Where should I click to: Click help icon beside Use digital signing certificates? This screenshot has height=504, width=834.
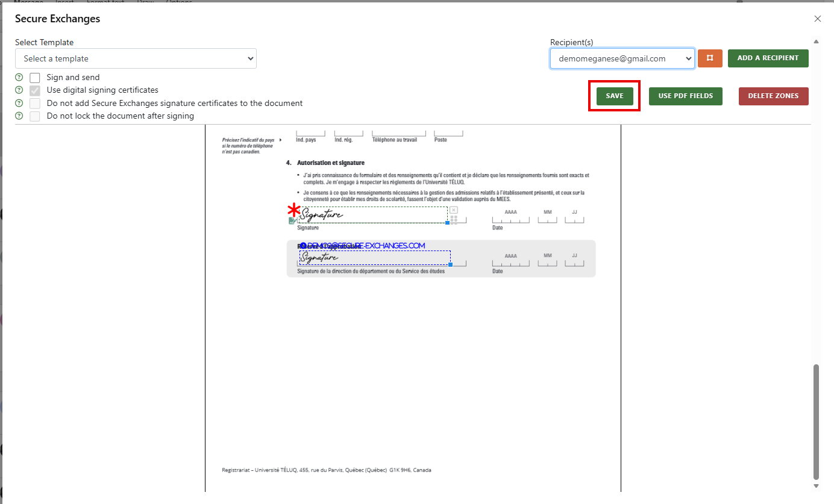click(19, 90)
